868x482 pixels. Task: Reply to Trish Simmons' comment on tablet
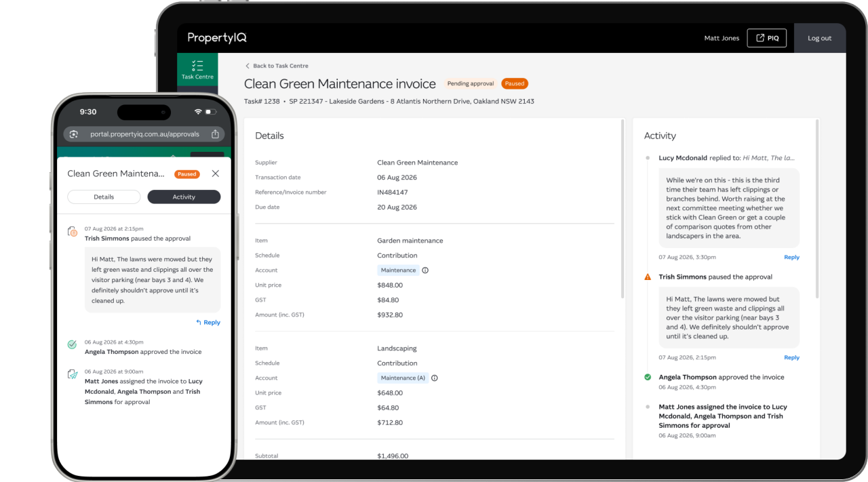(791, 358)
